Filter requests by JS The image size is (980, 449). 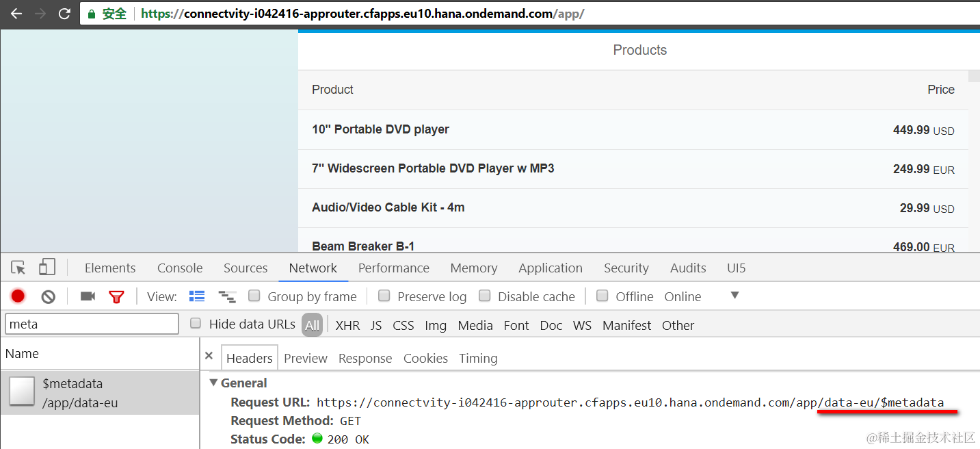376,325
